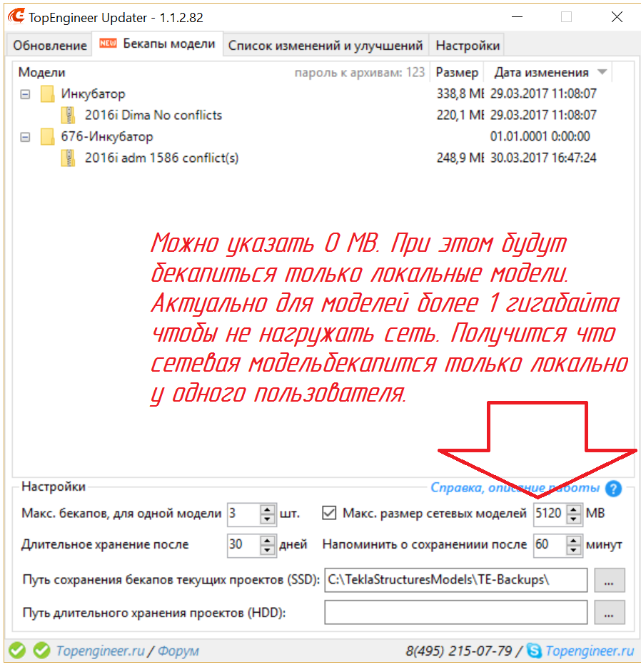The image size is (641, 672).
Task: Click the SSD path field C:\TeklaStructuresModels\TE-Backups\
Action: pos(456,580)
